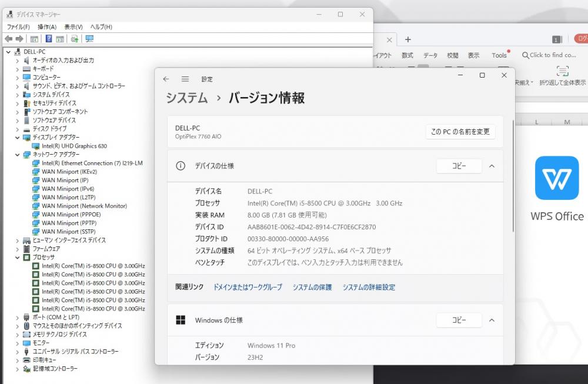Add new tab with plus in WPS
The image size is (588, 384).
[407, 39]
